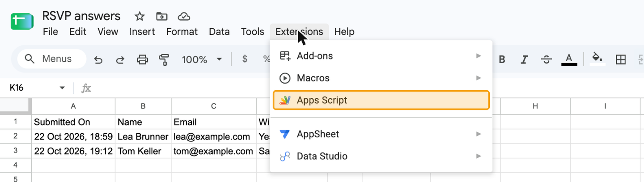Click the Macros submenu arrow

click(479, 78)
